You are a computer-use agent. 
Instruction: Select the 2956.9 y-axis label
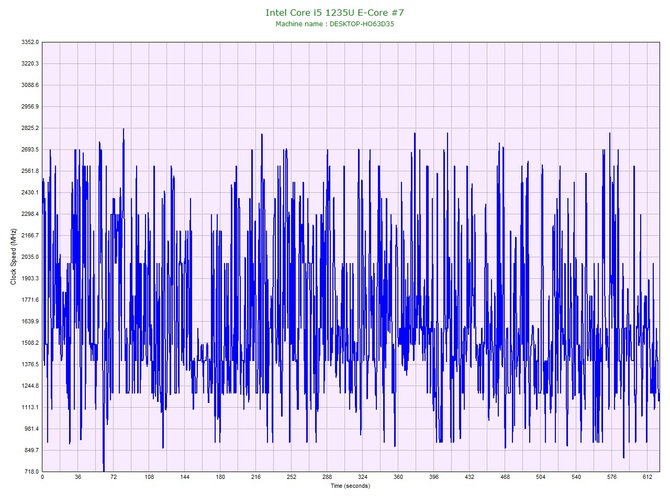coord(30,107)
